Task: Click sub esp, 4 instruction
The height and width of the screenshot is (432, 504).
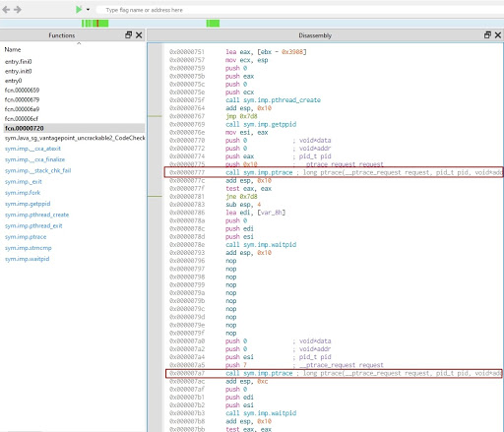Action: [x=243, y=205]
